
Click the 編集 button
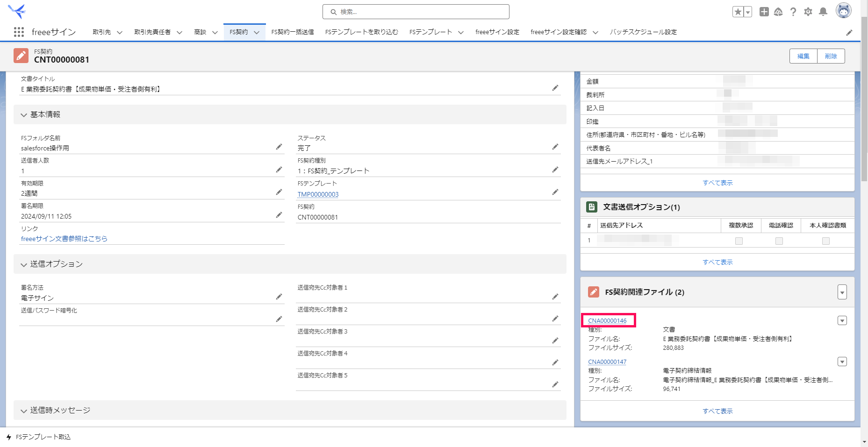point(803,56)
